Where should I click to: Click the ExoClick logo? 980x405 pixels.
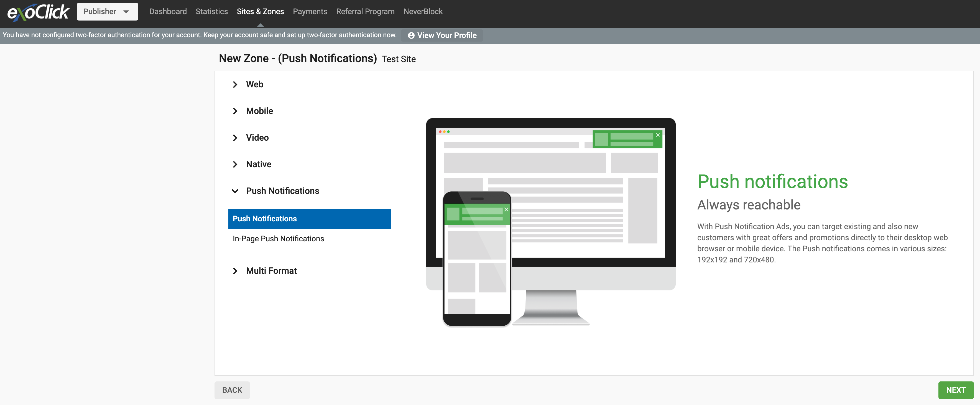tap(38, 12)
